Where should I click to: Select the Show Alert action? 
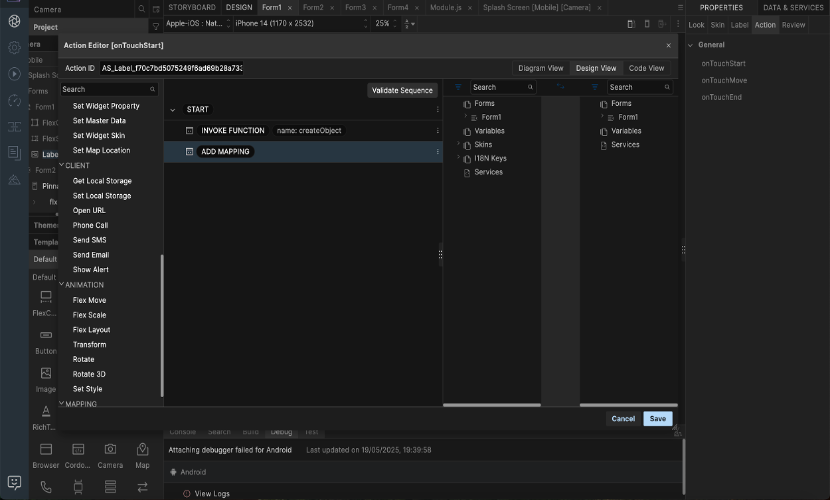point(91,270)
